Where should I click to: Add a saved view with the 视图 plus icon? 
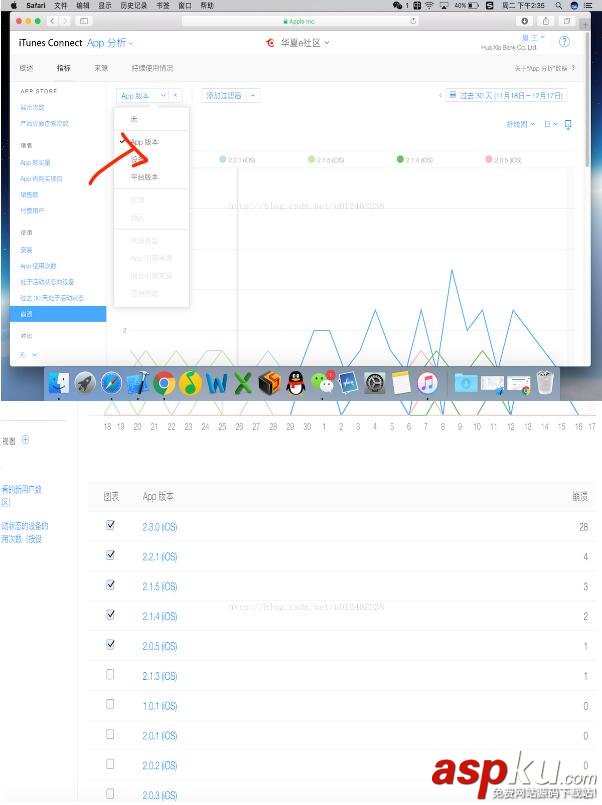tap(26, 440)
